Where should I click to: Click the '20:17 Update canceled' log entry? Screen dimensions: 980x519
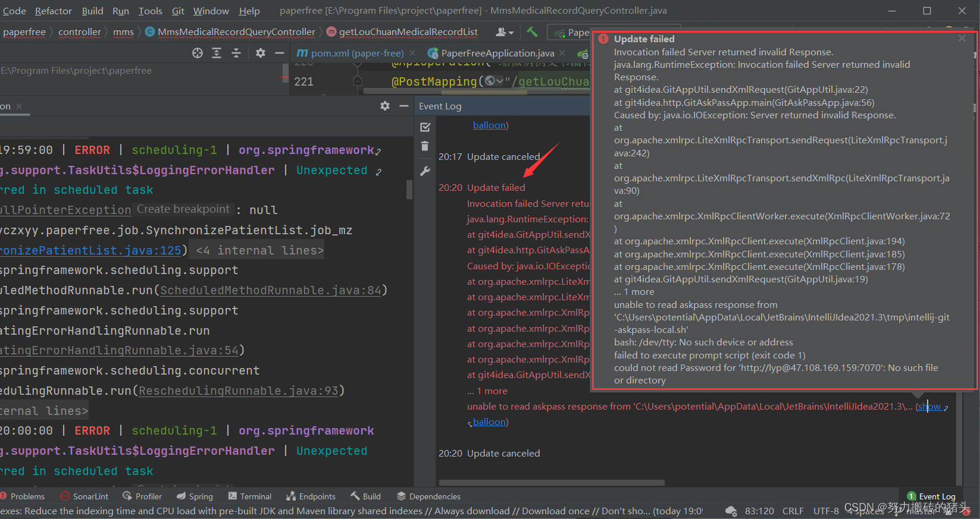pyautogui.click(x=489, y=156)
